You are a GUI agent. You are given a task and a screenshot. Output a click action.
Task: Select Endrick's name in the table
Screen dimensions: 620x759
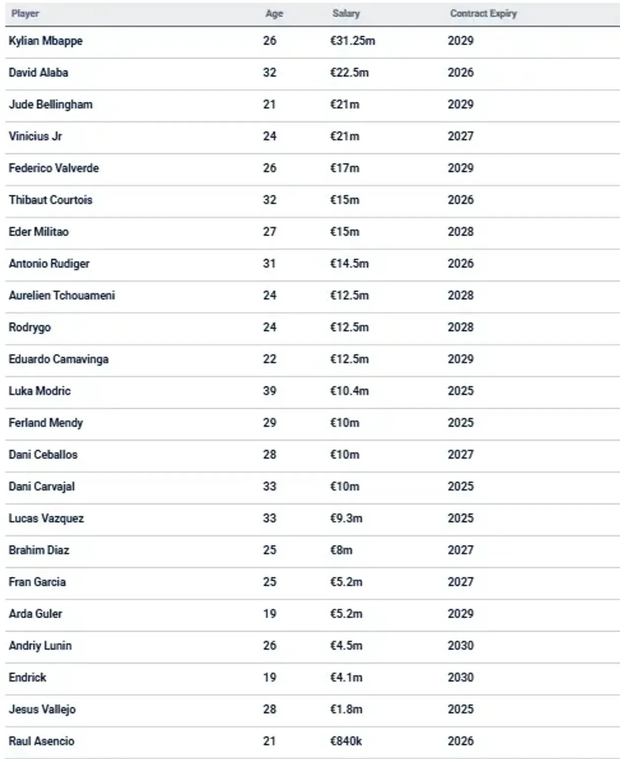27,677
